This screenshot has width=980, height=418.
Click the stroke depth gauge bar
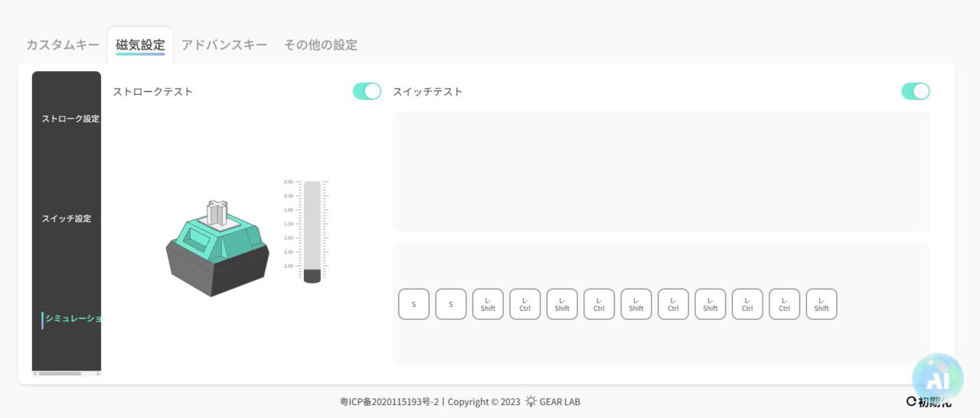[x=312, y=231]
